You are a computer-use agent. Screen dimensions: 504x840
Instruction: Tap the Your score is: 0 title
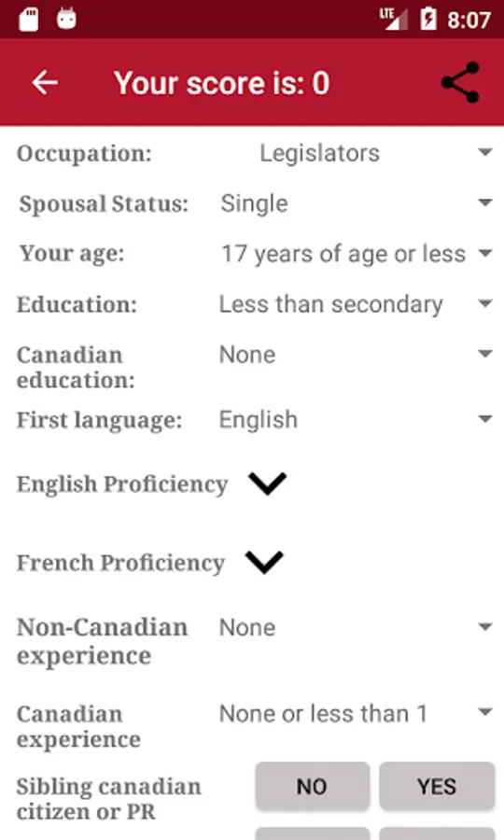tap(222, 84)
